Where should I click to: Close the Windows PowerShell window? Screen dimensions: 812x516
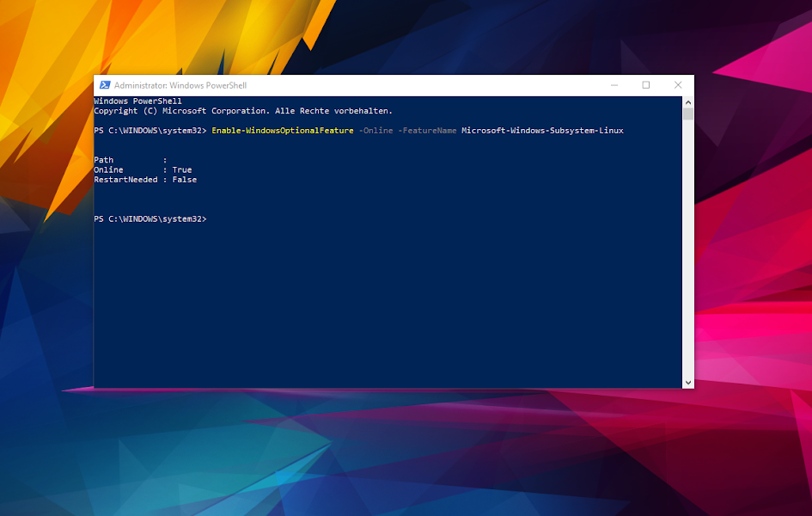[678, 85]
